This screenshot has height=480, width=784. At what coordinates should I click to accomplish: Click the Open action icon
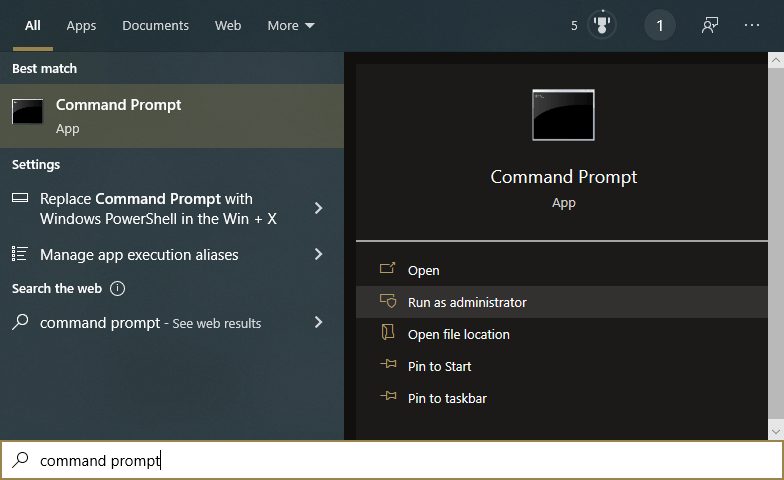388,268
